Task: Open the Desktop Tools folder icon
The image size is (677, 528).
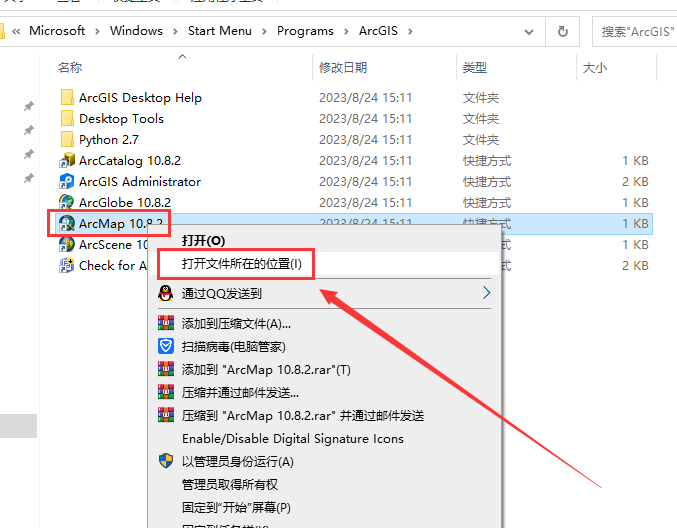Action: (x=67, y=118)
